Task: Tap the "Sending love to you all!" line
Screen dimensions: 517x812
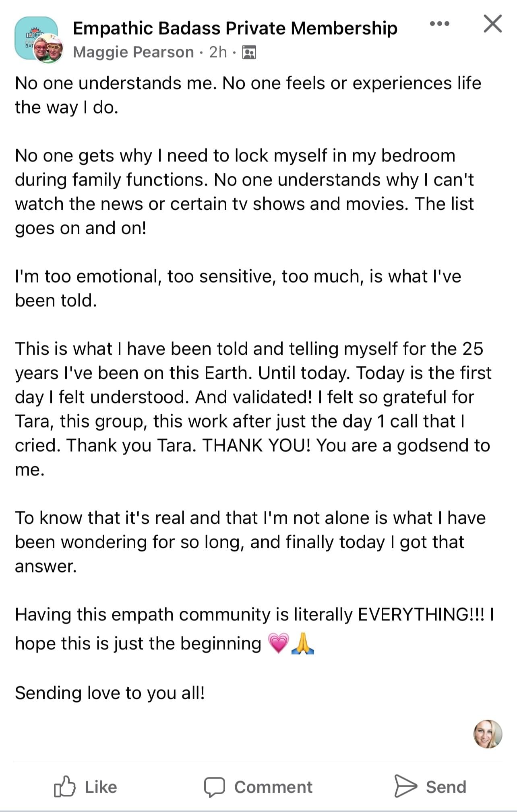Action: click(110, 693)
